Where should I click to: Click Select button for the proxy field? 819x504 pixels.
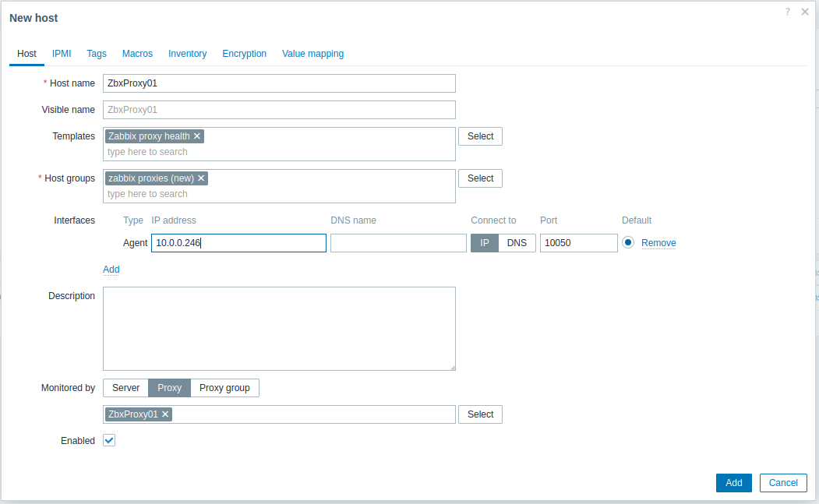point(481,414)
